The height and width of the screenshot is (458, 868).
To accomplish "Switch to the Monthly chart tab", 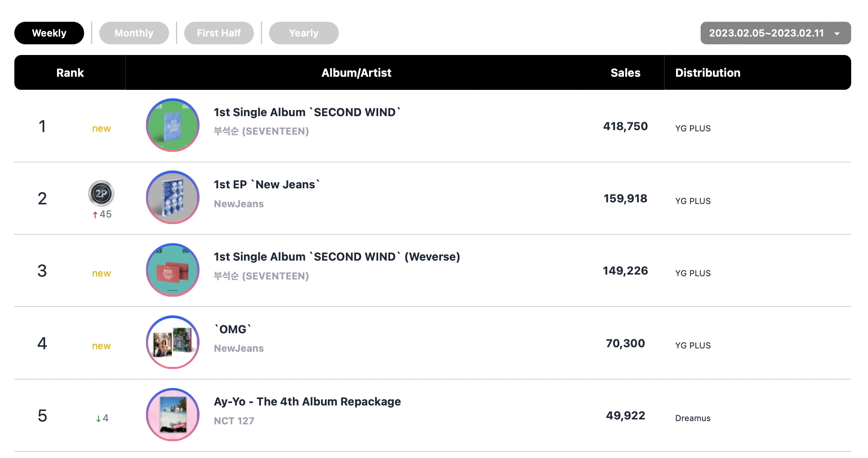I will (x=134, y=33).
